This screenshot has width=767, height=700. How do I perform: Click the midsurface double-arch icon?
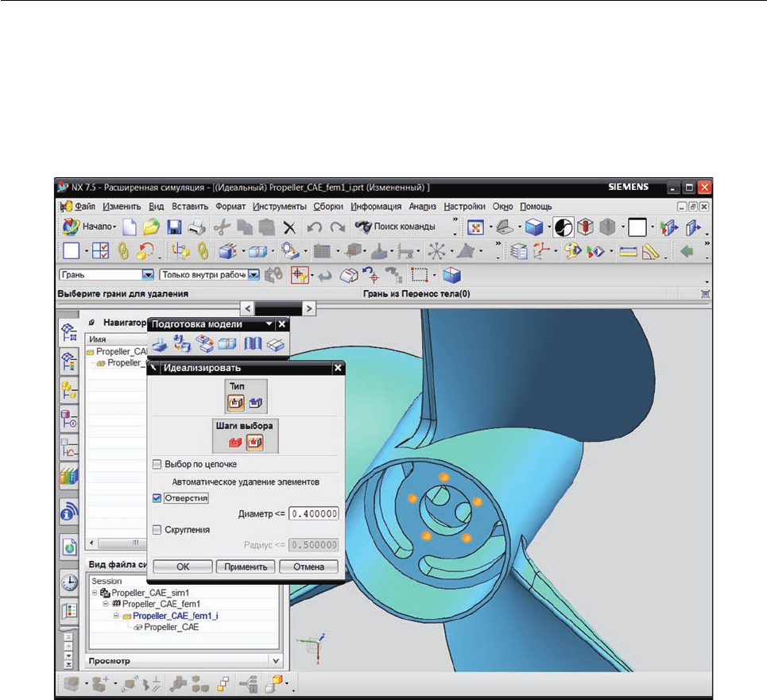253,344
